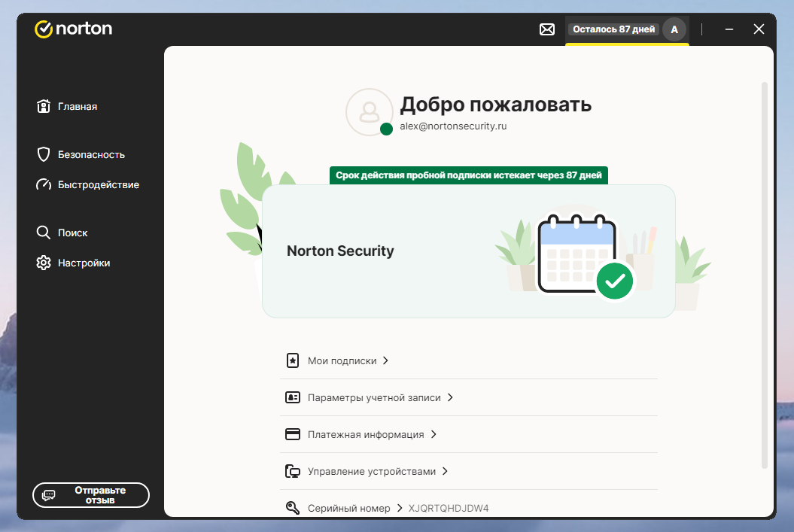
Task: Click the account avatar 'A' icon
Action: (674, 29)
